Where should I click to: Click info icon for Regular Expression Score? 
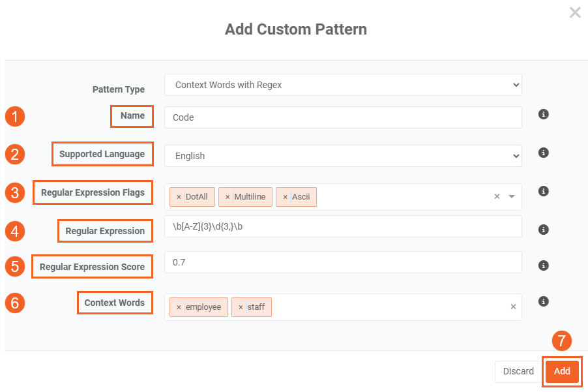(543, 265)
